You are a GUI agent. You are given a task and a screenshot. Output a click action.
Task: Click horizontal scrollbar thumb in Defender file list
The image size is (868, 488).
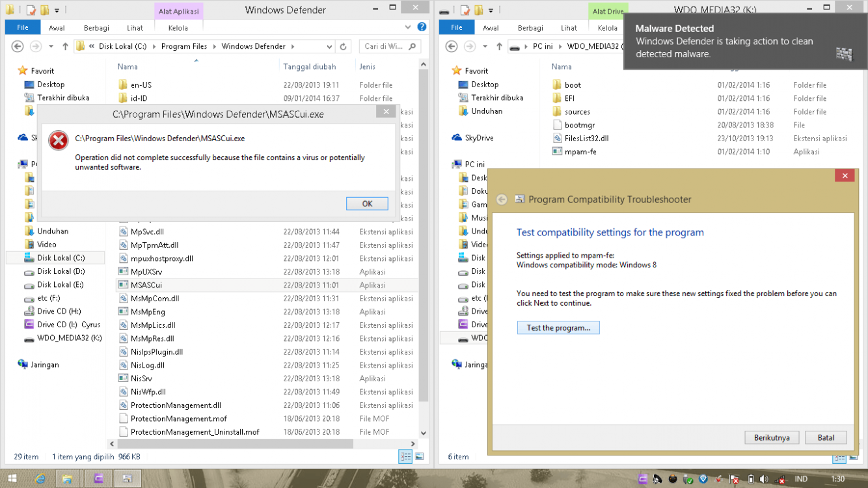[x=234, y=444]
